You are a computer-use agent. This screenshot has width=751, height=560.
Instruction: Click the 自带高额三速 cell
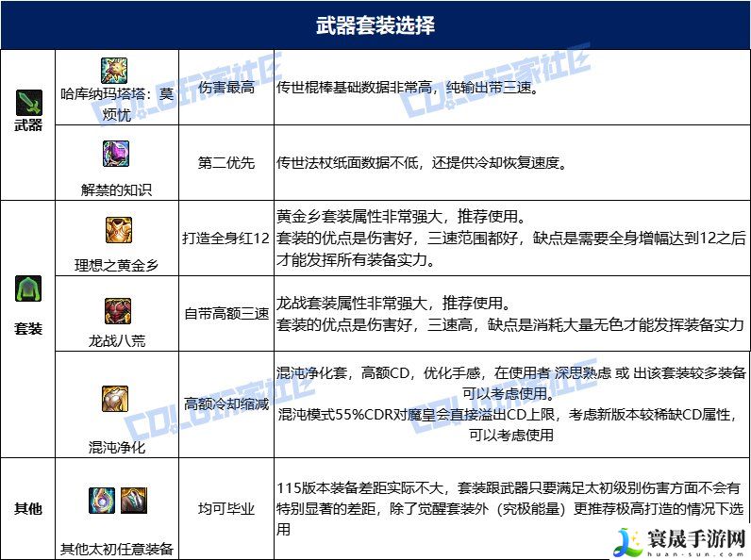pos(226,314)
